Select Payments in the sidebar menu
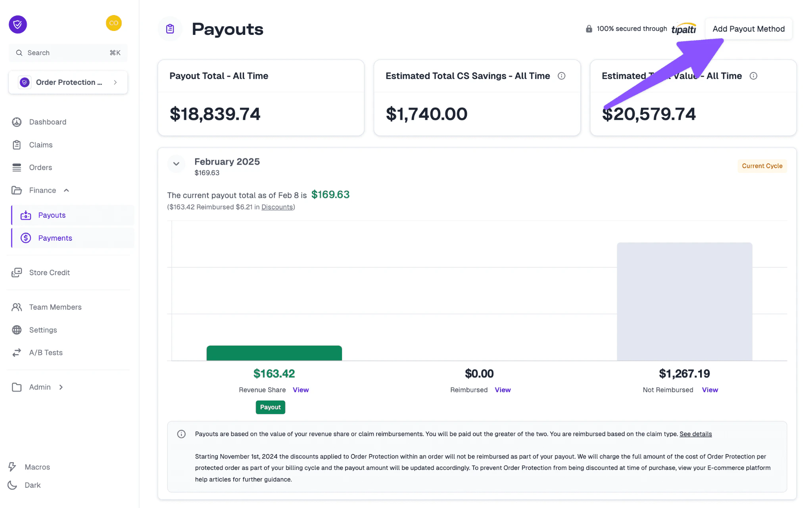This screenshot has width=812, height=508. (55, 238)
